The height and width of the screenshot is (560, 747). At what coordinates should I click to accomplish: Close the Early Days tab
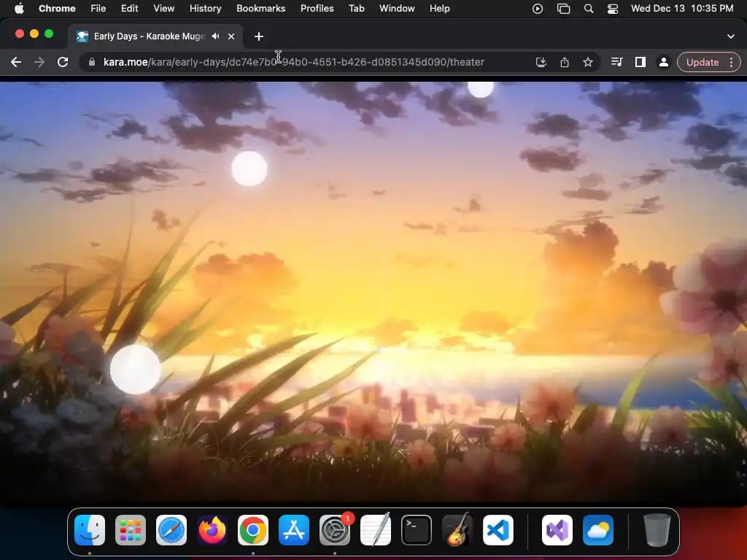pos(231,36)
